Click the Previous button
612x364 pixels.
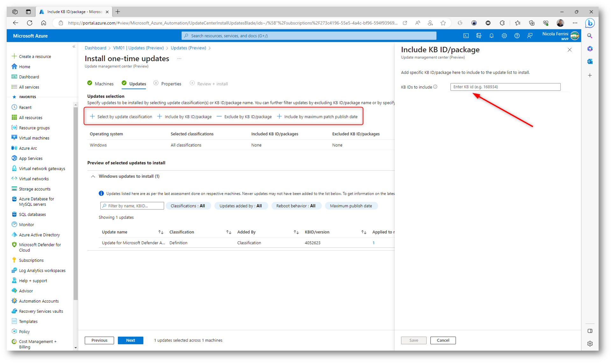(99, 340)
